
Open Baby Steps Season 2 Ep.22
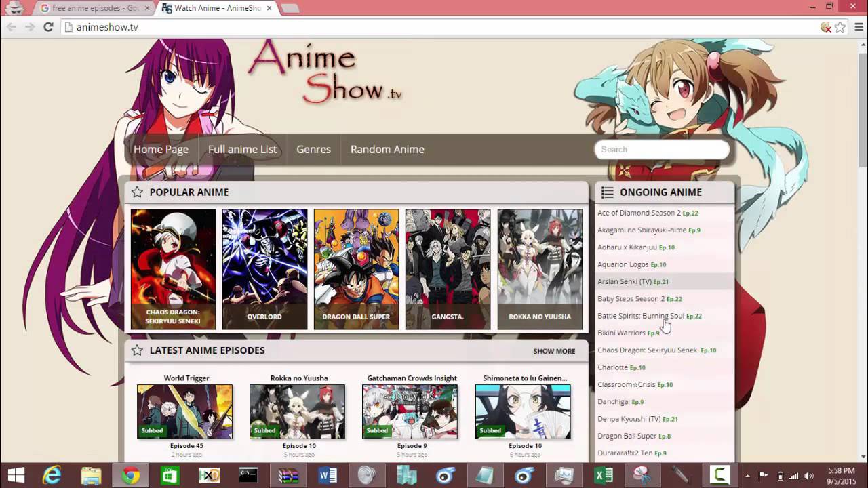tap(665, 299)
